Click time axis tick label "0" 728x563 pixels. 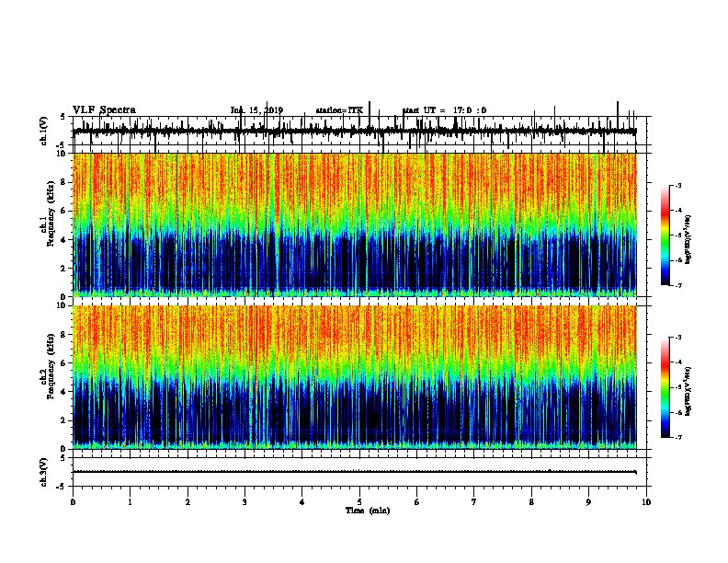pos(73,502)
